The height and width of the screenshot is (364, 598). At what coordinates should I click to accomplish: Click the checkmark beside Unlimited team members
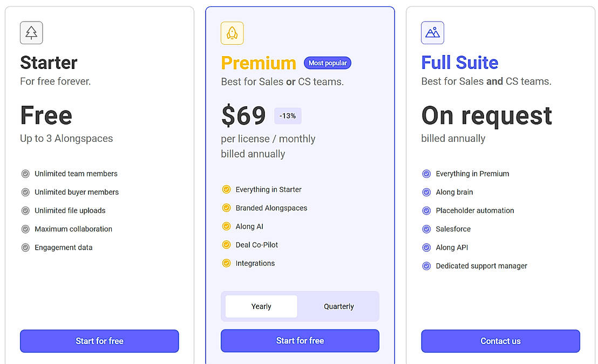(x=25, y=174)
